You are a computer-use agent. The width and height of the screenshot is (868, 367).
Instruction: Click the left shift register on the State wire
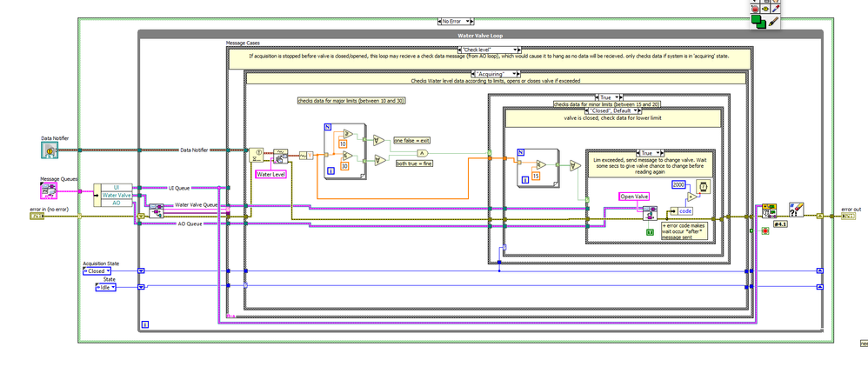point(141,287)
